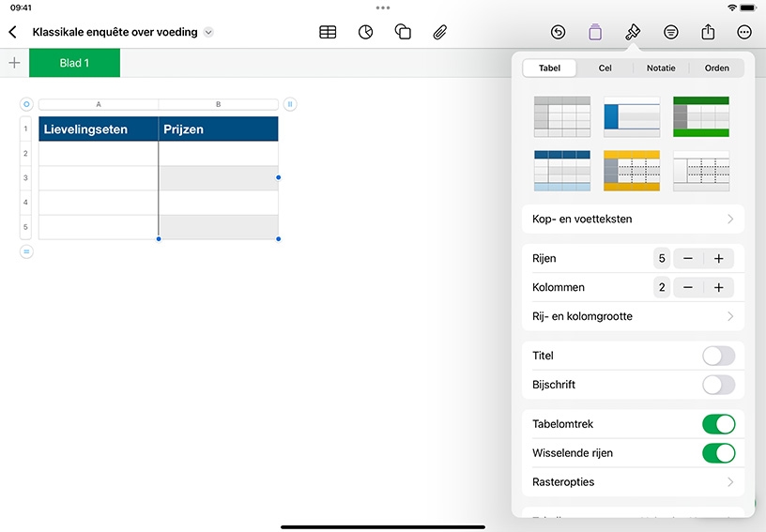This screenshot has width=766, height=532.
Task: Tap the paperclip media attachment icon
Action: [x=439, y=32]
